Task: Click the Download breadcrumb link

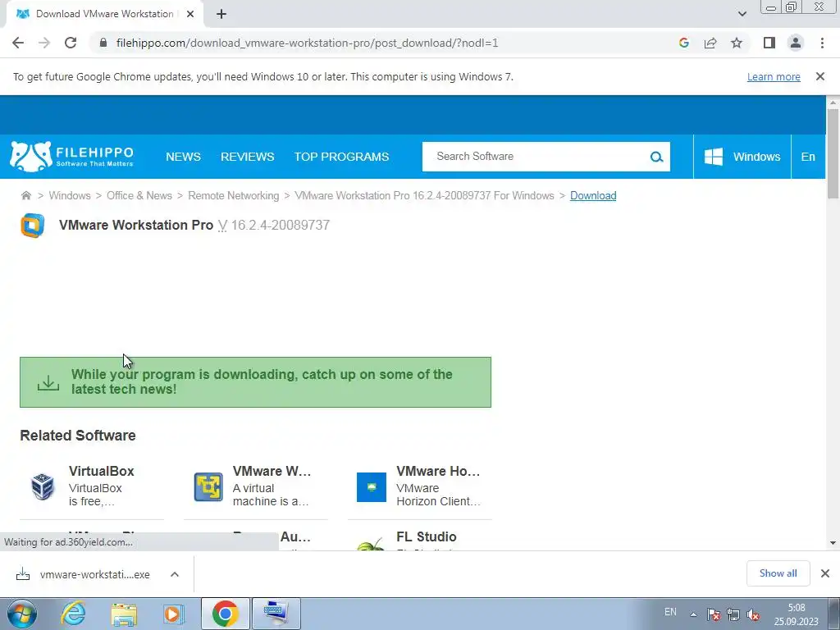Action: [593, 195]
